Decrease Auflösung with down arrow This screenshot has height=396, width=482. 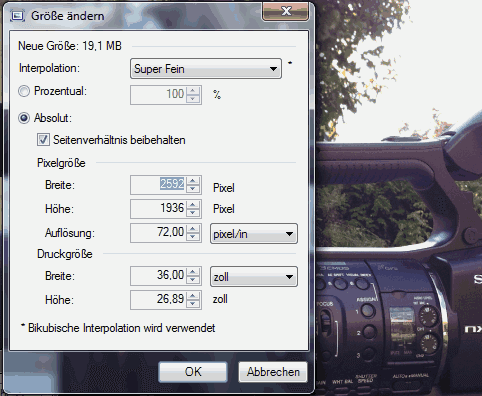[x=193, y=237]
